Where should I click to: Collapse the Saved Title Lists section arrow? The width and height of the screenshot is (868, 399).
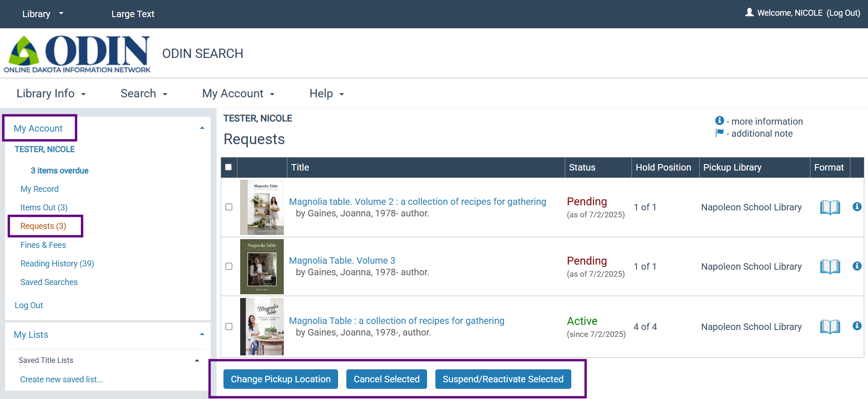(x=197, y=361)
